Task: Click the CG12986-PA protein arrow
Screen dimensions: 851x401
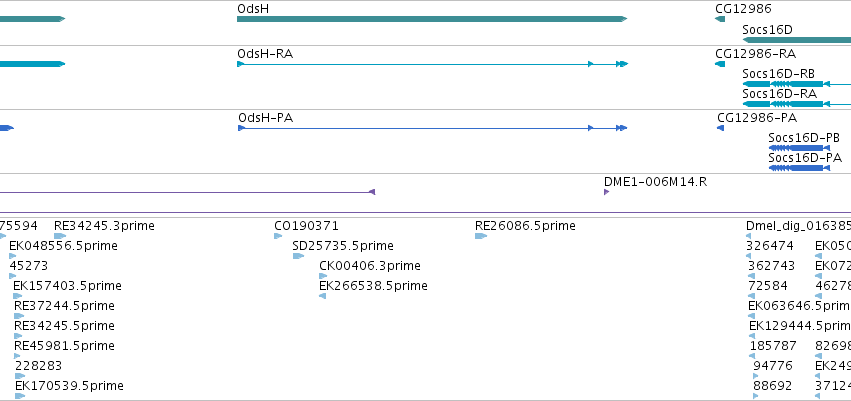Action: click(x=720, y=128)
